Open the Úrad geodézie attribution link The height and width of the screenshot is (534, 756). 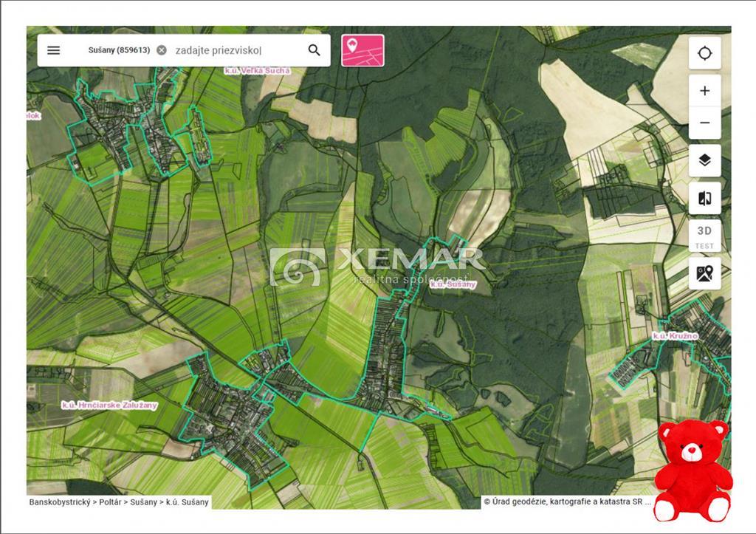pos(568,502)
